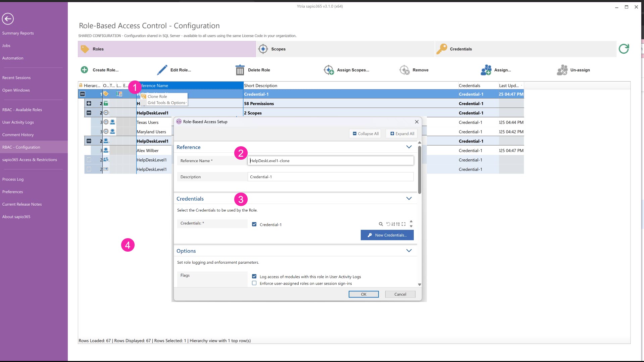The image size is (644, 362).
Task: Click the Reference Name input field
Action: pos(330,161)
